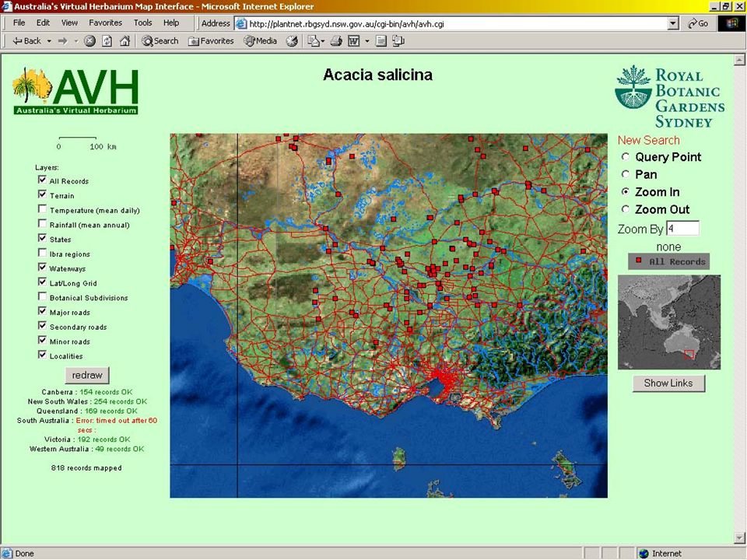Click the Show Links button

pos(668,383)
